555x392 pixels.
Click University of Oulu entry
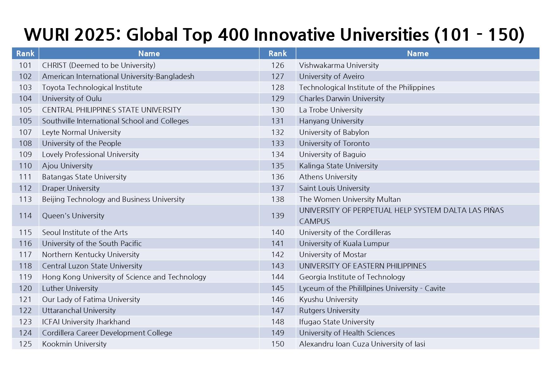coord(72,99)
